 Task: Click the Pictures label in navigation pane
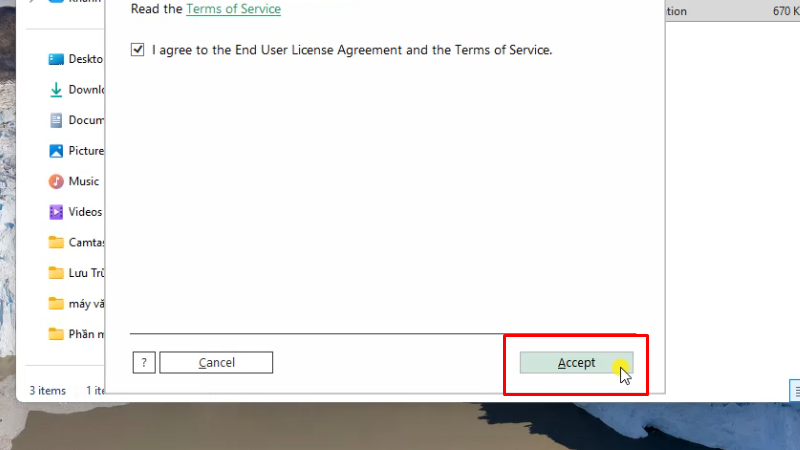[86, 151]
